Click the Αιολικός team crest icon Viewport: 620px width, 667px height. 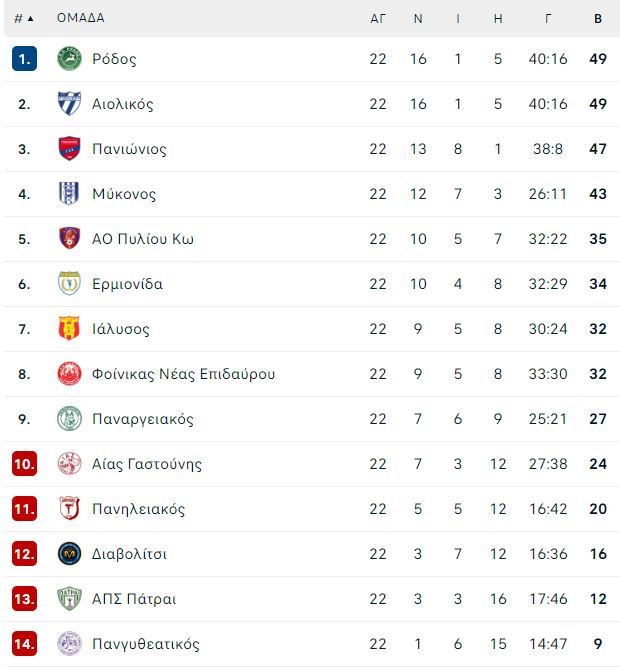(69, 103)
